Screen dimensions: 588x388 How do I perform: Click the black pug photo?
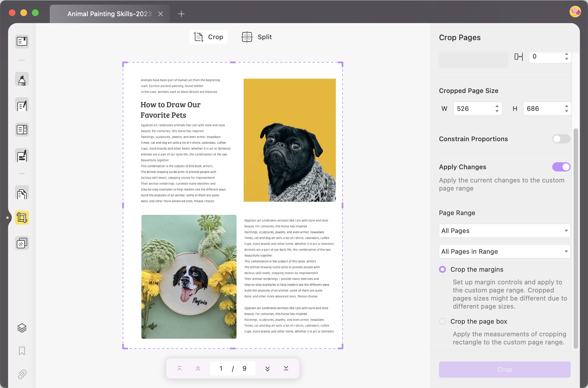[x=290, y=140]
